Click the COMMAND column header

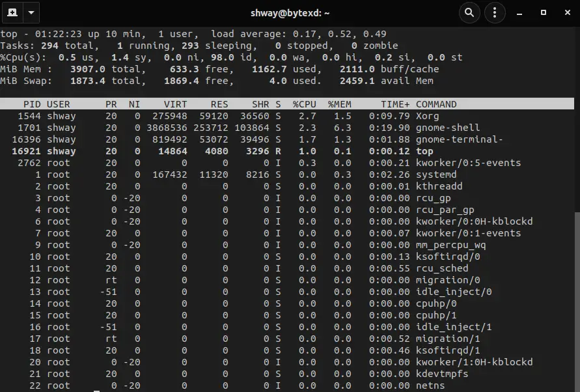[436, 104]
